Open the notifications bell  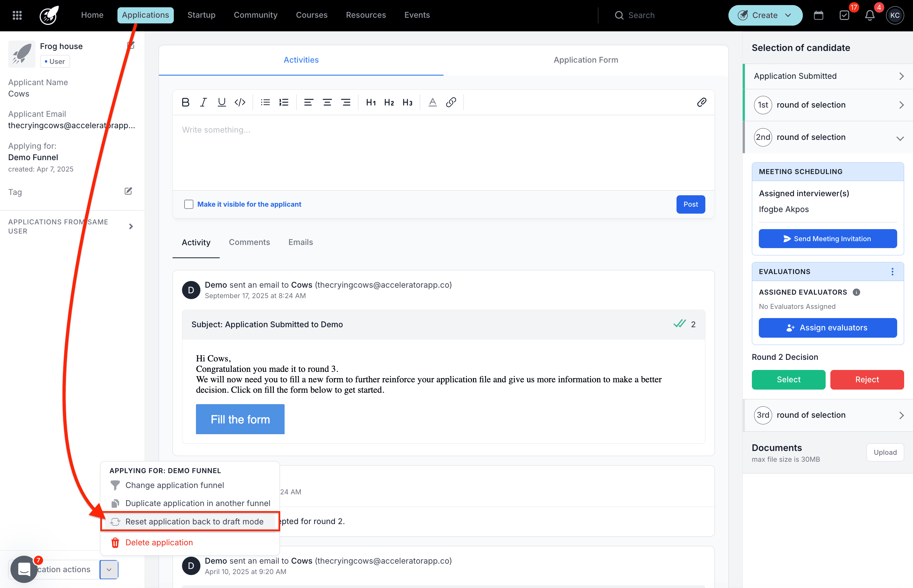(870, 15)
